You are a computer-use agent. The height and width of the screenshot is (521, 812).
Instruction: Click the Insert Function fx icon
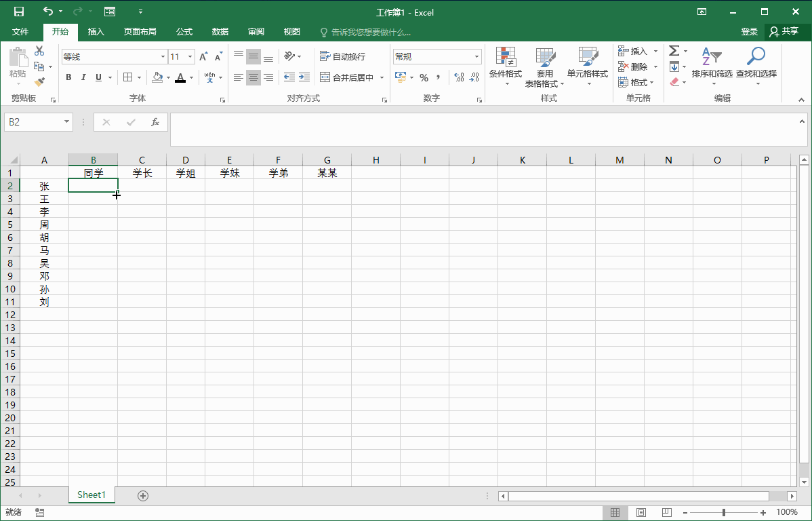click(155, 122)
